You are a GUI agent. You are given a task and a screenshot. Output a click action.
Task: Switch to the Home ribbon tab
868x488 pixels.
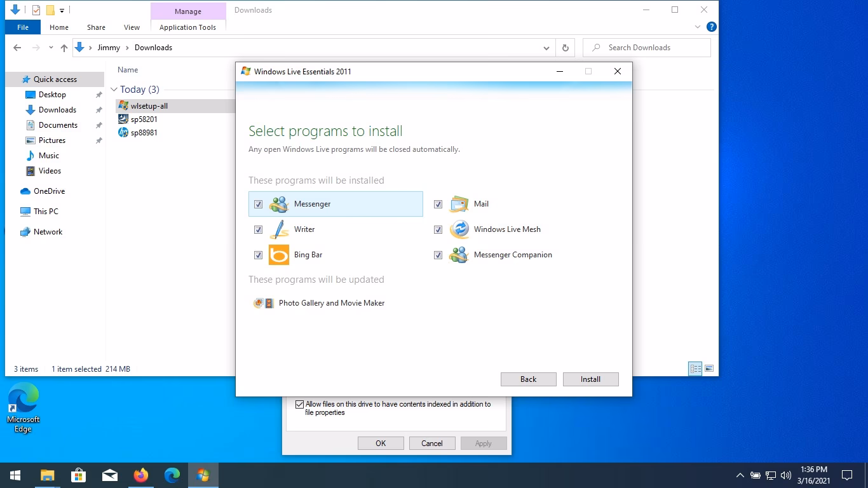pos(59,27)
